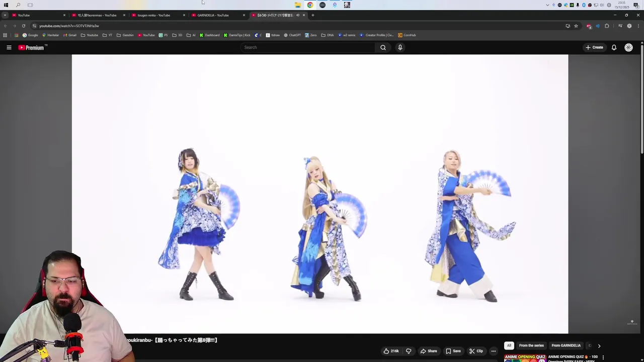Open the Chrome extensions puzzle icon
The image size is (644, 362).
coord(607,26)
